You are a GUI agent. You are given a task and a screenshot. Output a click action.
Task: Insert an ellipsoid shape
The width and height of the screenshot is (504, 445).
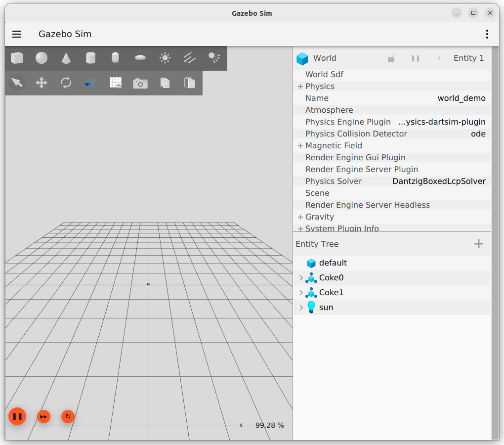(140, 58)
